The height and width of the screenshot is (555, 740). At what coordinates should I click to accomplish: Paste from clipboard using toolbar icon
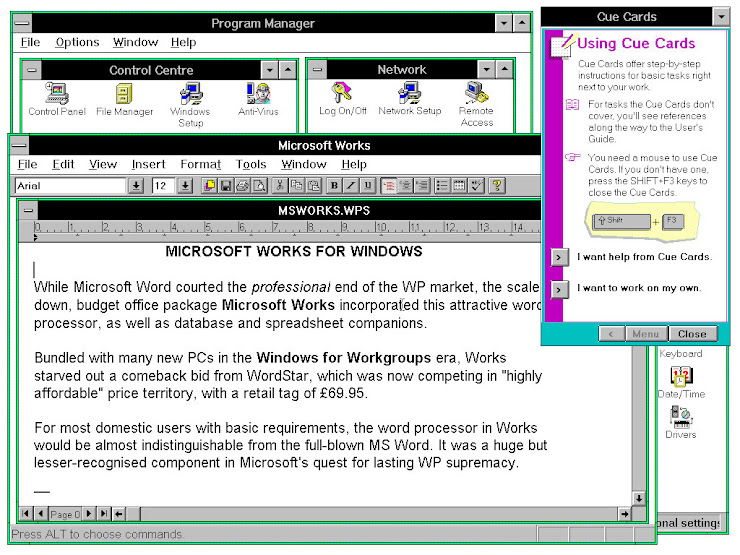pyautogui.click(x=313, y=185)
